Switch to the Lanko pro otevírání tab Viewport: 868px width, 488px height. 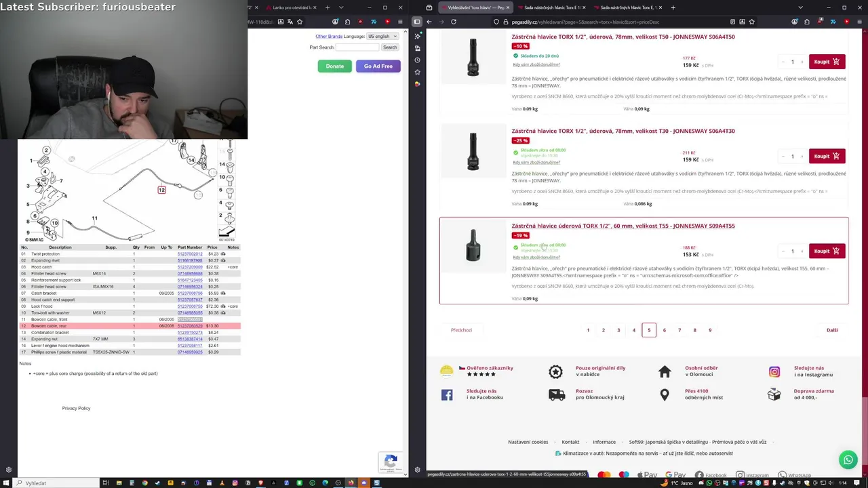(292, 7)
